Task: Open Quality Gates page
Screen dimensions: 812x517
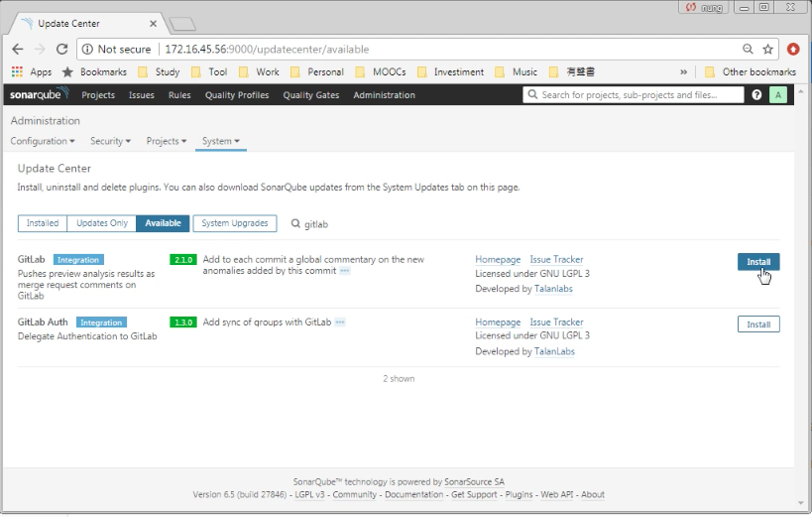Action: 310,95
